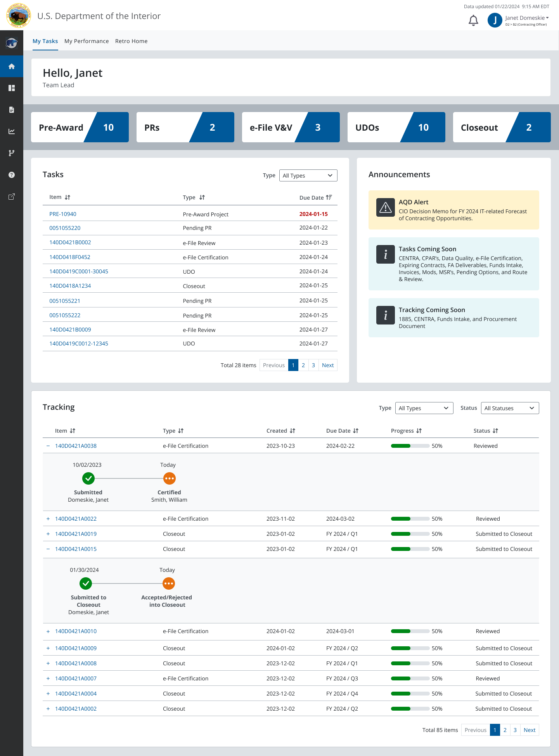Open task PRE-10940
This screenshot has height=756, width=559.
63,214
